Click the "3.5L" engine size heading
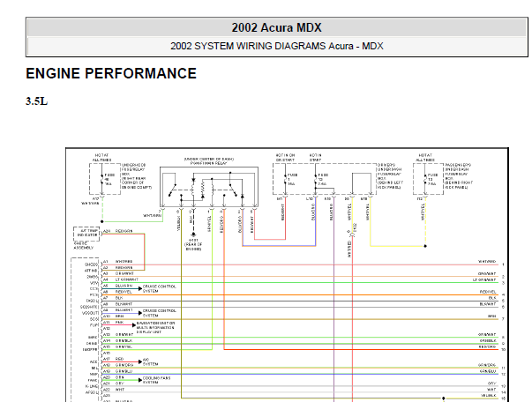Image resolution: width=532 pixels, height=402 pixels. pos(37,101)
